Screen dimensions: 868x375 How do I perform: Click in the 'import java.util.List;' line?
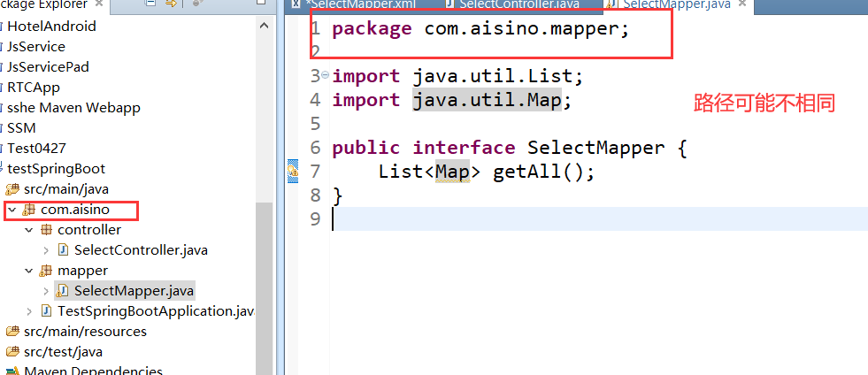457,76
